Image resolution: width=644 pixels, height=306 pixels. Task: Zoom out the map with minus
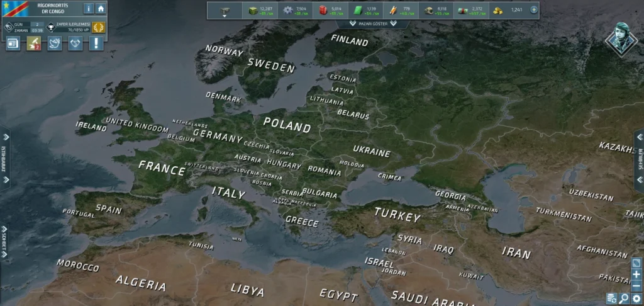point(636,286)
